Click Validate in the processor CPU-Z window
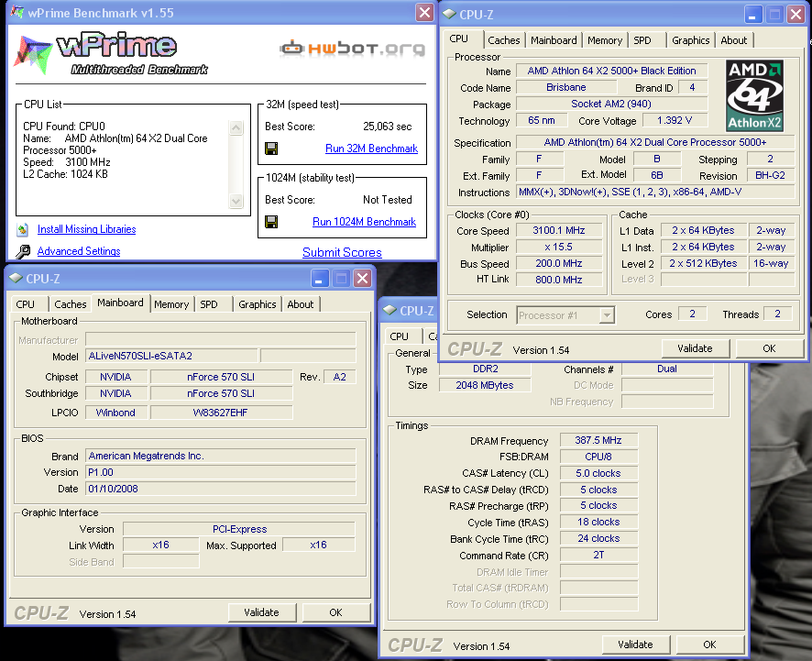812x661 pixels. tap(695, 348)
